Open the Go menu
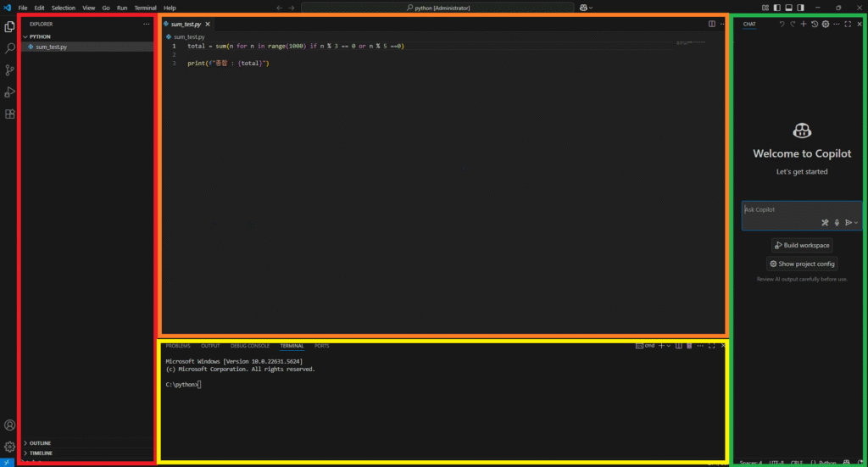This screenshot has width=868, height=467. pyautogui.click(x=106, y=8)
